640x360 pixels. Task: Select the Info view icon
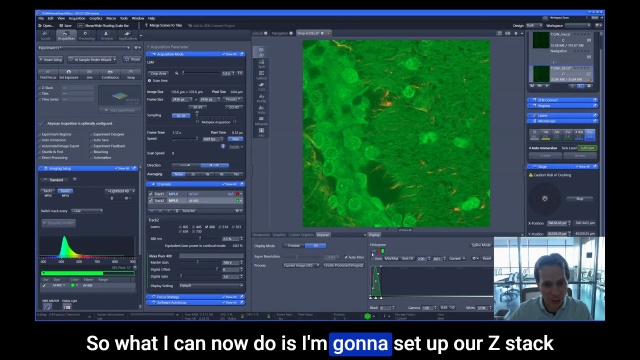coord(261,132)
